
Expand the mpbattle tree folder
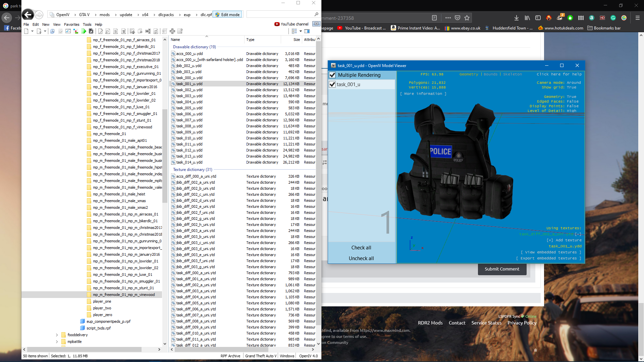coord(57,342)
